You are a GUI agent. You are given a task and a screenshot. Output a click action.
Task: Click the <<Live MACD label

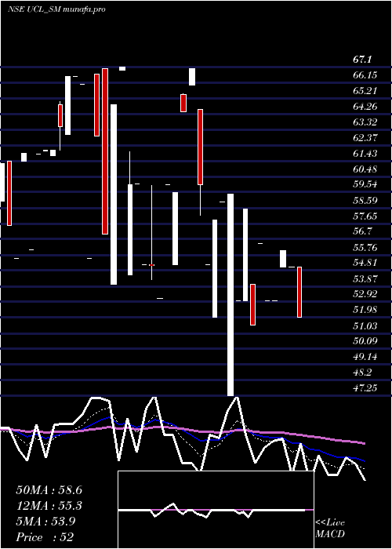330,529
